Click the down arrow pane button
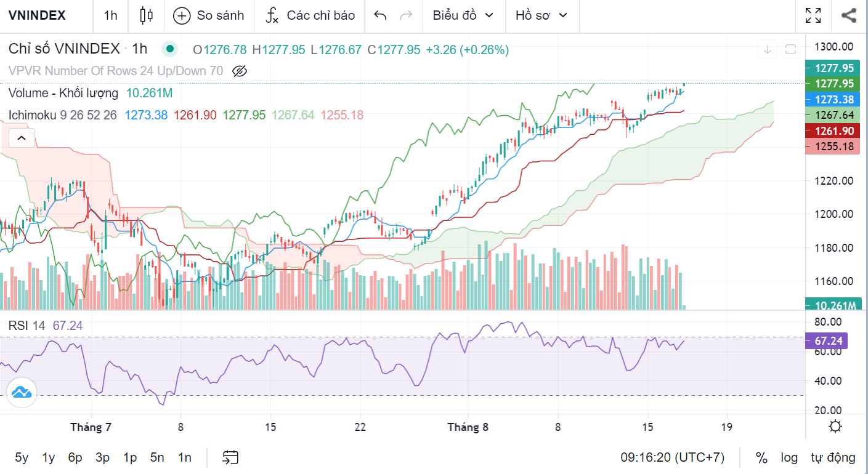This screenshot has height=474, width=868. tap(768, 49)
